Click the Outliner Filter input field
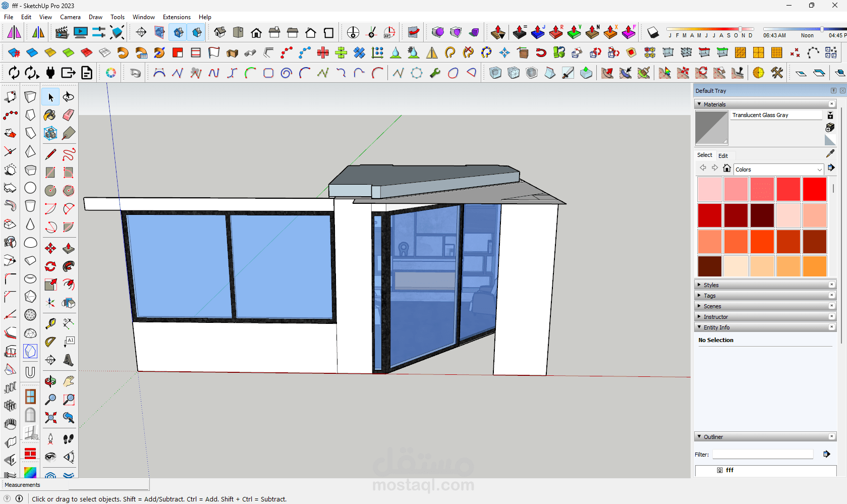Viewport: 847px width, 504px height. [762, 455]
